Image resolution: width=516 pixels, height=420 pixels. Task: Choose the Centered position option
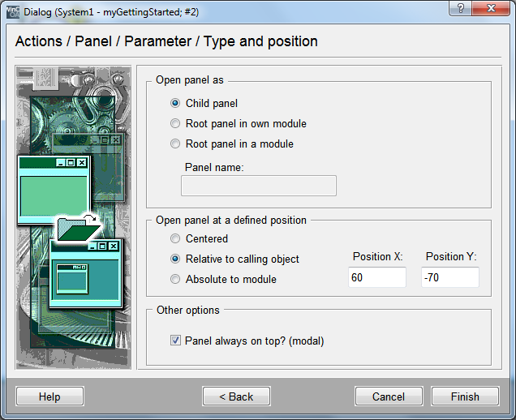point(176,239)
